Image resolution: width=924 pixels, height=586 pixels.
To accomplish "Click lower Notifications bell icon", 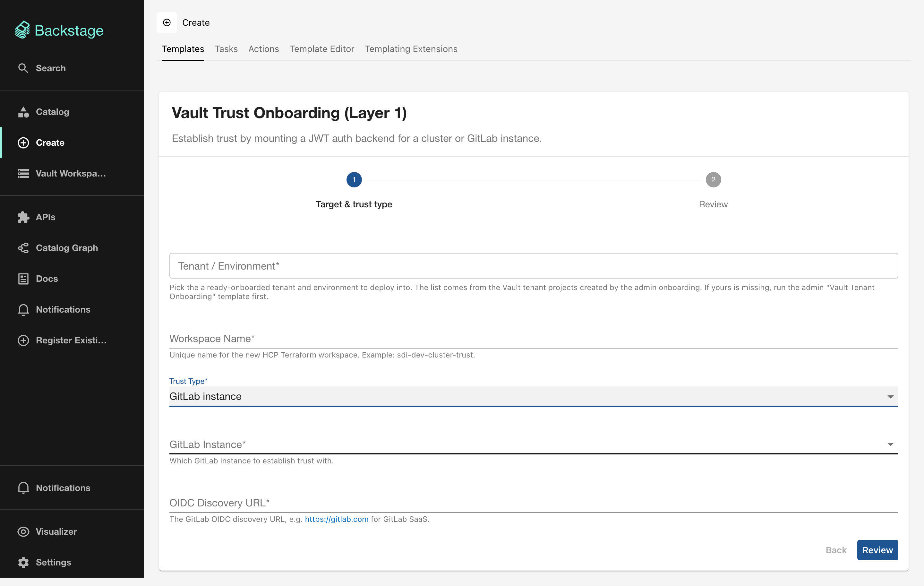I will click(x=23, y=488).
